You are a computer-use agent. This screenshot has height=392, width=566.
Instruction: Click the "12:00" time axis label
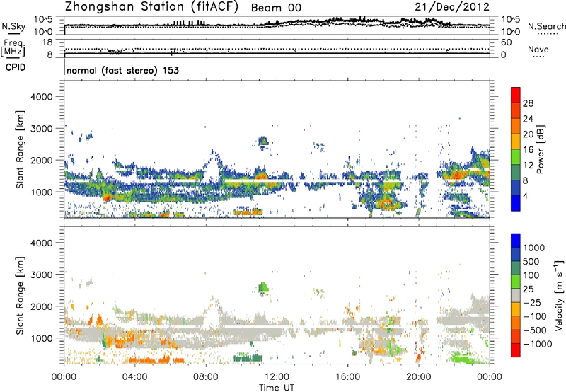[277, 377]
